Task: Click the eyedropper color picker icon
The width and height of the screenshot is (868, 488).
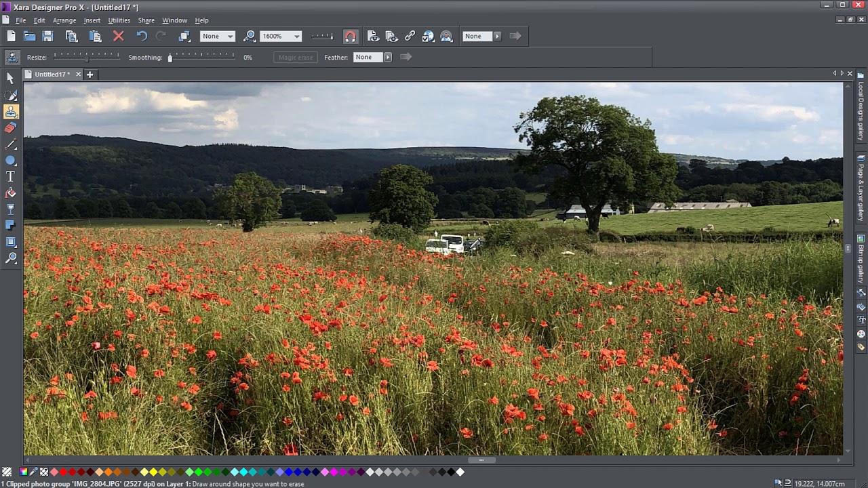Action: click(x=34, y=472)
